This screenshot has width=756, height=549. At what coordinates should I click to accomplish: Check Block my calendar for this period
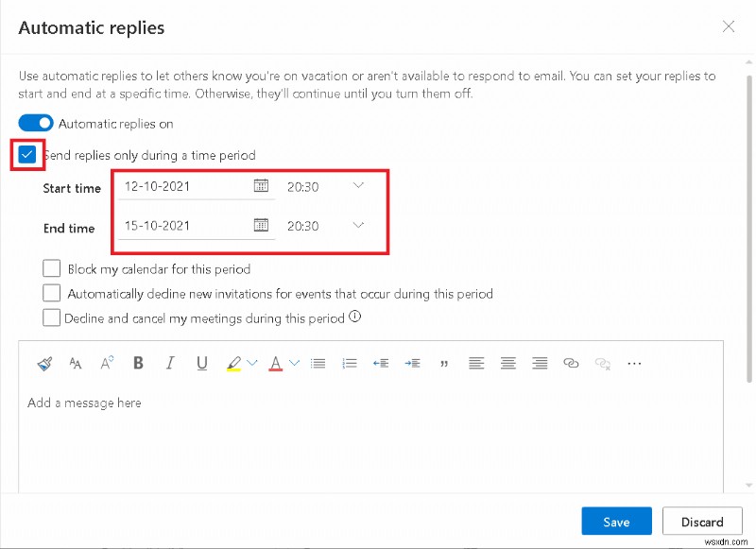(52, 269)
